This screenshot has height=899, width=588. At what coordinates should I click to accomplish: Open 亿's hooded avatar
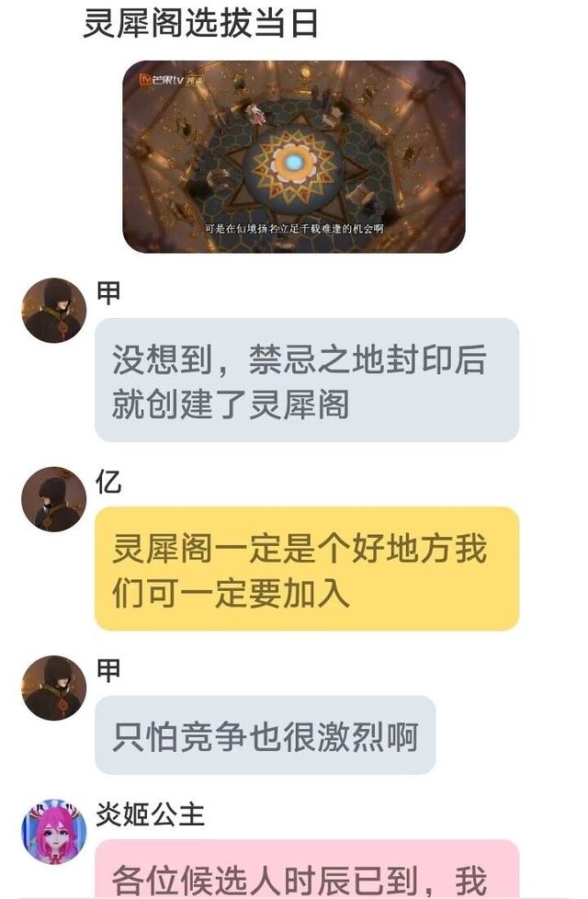pyautogui.click(x=54, y=499)
